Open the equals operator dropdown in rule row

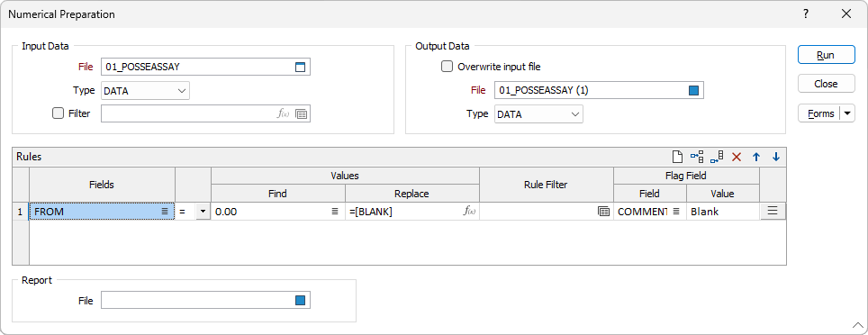[x=203, y=212]
